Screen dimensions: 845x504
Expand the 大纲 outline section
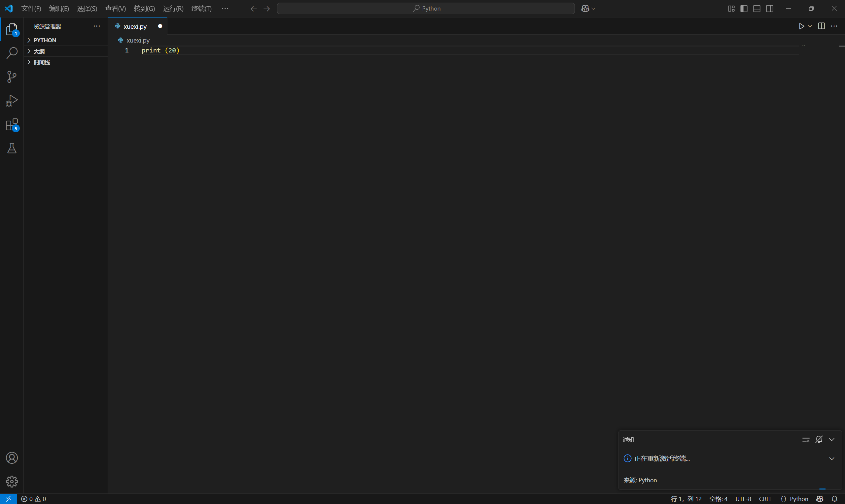(39, 51)
